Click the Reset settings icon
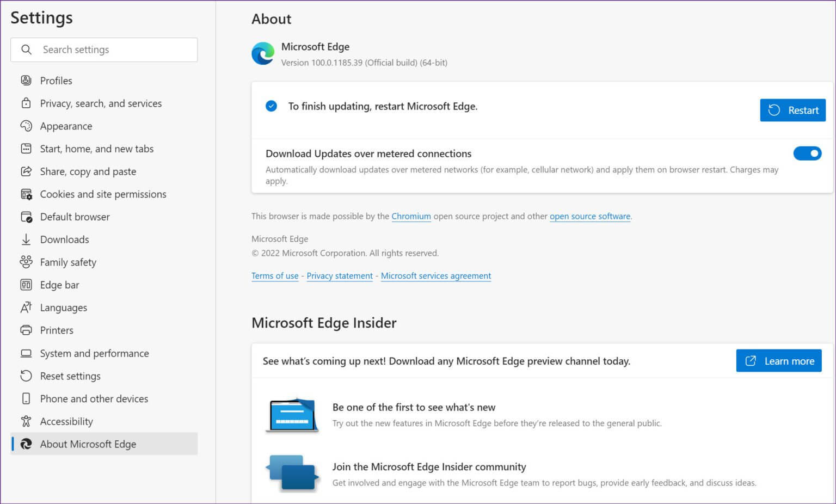This screenshot has width=836, height=504. (x=26, y=376)
